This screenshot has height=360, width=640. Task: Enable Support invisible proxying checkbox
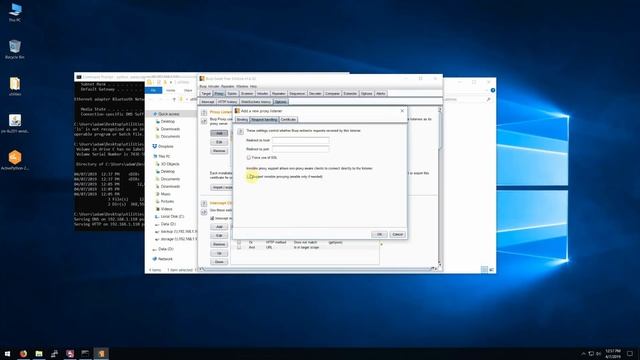click(249, 176)
